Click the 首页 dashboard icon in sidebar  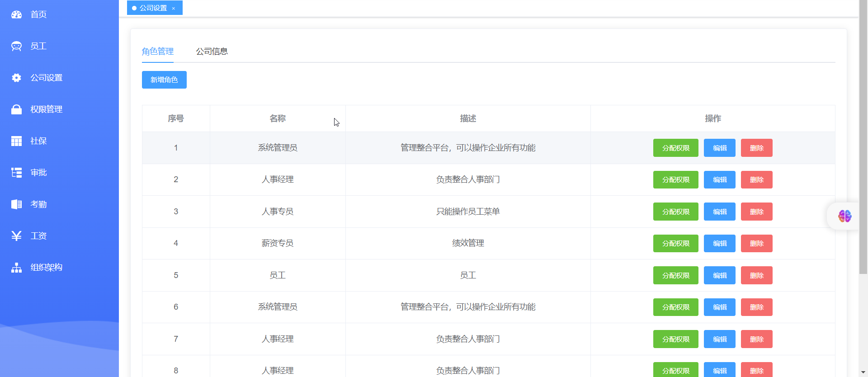[x=16, y=14]
